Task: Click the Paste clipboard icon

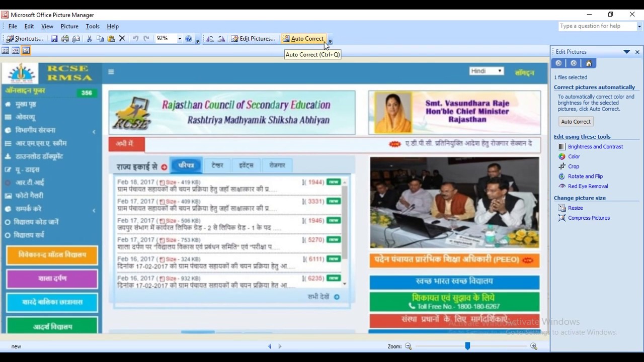Action: (x=111, y=39)
